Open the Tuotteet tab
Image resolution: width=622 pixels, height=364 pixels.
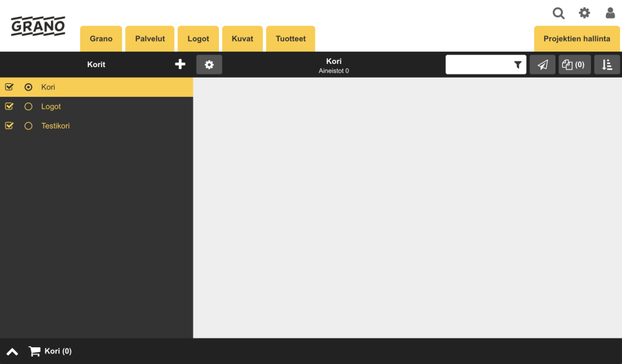[290, 39]
